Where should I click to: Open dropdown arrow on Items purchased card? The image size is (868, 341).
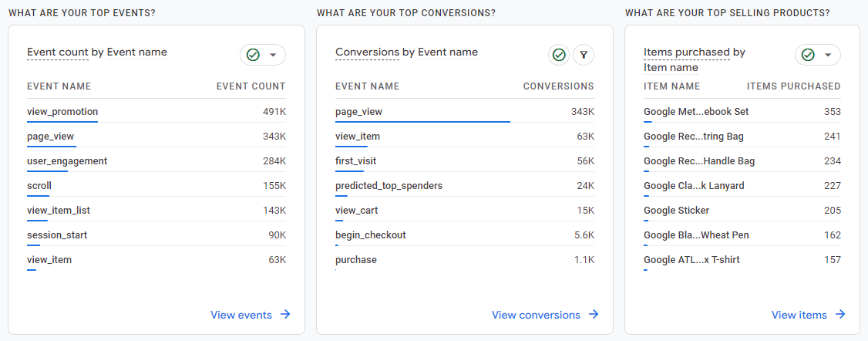click(x=828, y=55)
